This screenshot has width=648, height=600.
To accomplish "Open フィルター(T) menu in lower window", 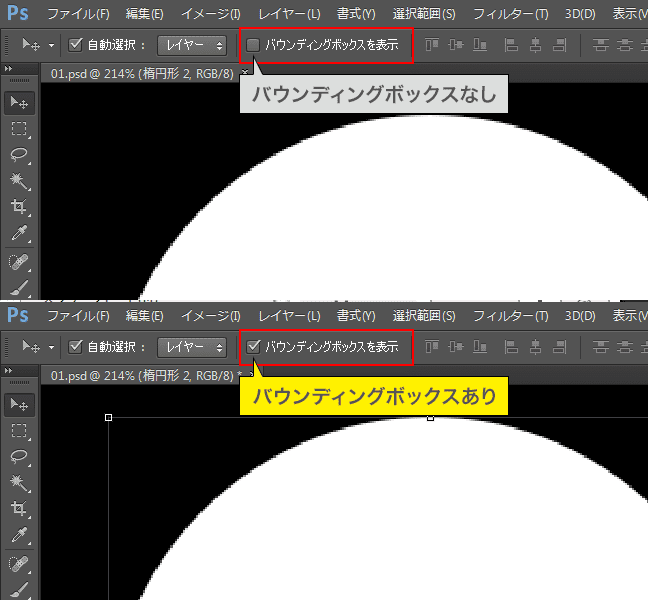I will pyautogui.click(x=510, y=316).
